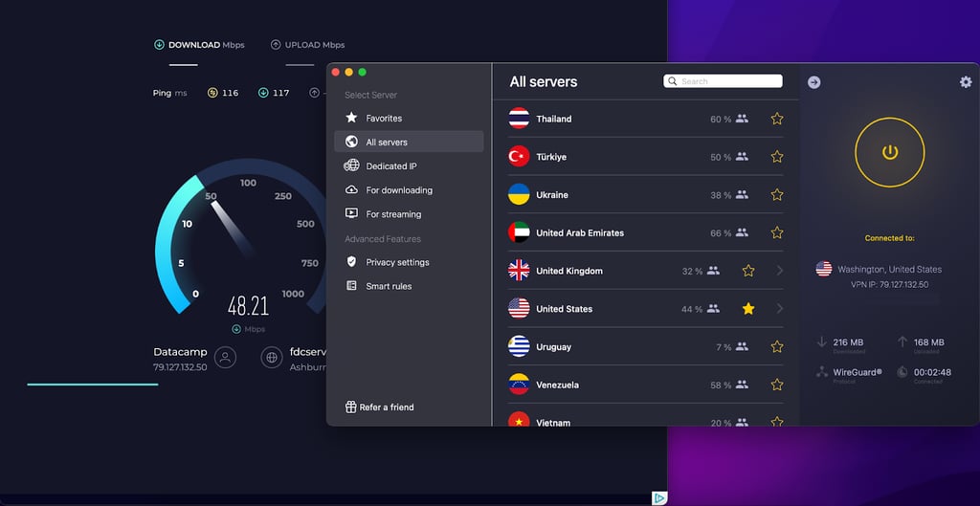Click the United States flag in server list
The image size is (980, 506).
519,309
